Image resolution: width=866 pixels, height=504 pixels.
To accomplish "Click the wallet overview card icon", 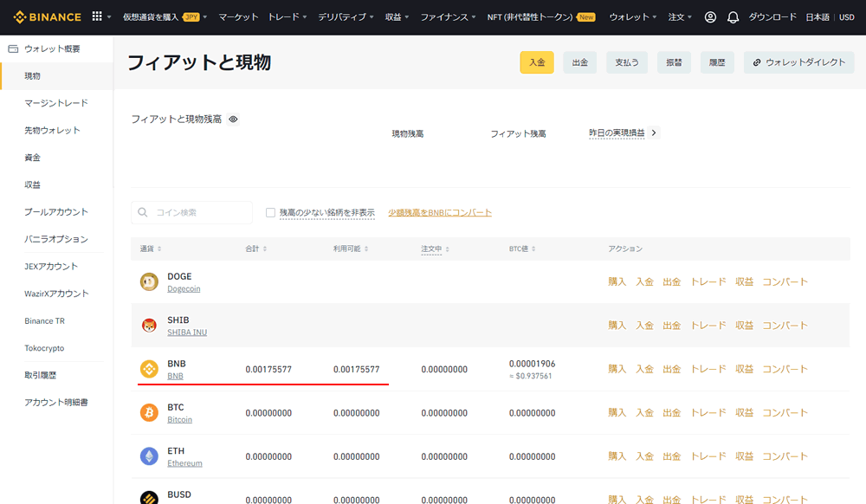I will click(13, 48).
